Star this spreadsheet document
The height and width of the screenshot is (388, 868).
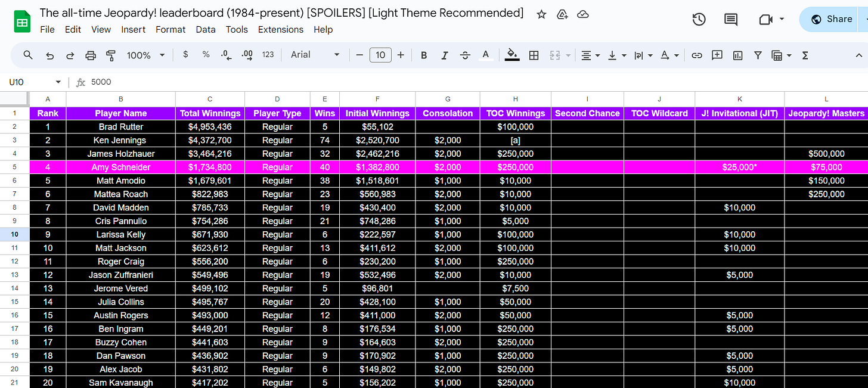click(x=541, y=14)
